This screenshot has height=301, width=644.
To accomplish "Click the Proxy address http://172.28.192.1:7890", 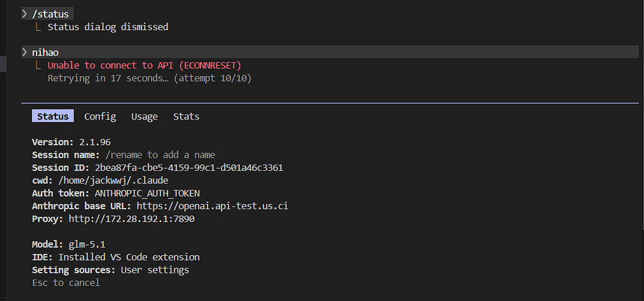I will point(131,219).
